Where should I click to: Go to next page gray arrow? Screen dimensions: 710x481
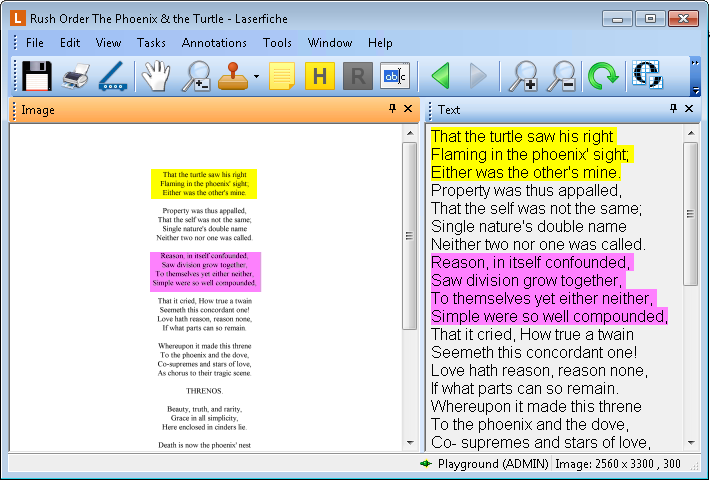(x=478, y=76)
